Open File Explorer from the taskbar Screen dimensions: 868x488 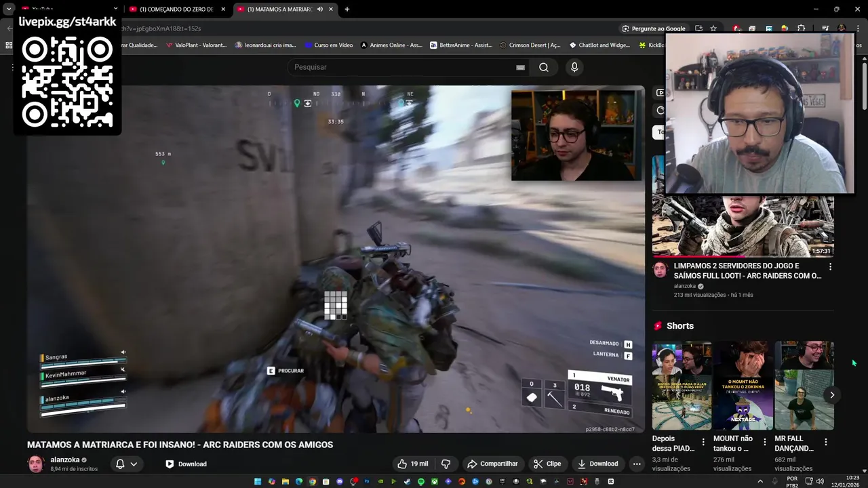285,481
